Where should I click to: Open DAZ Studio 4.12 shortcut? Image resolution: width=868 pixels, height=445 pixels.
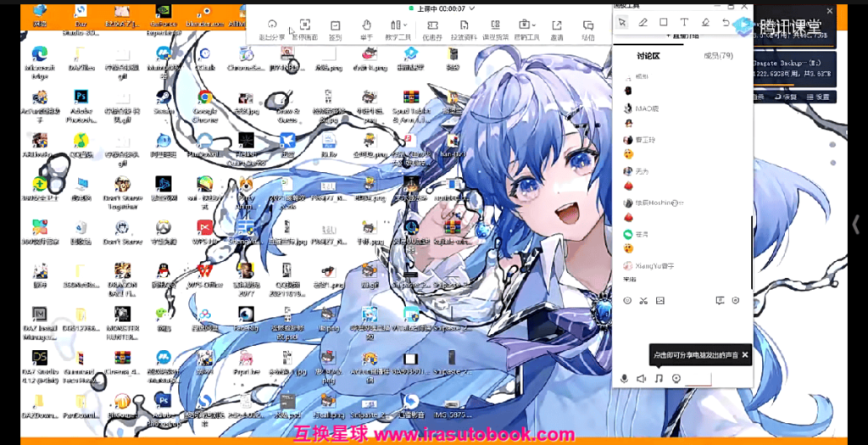(x=39, y=366)
